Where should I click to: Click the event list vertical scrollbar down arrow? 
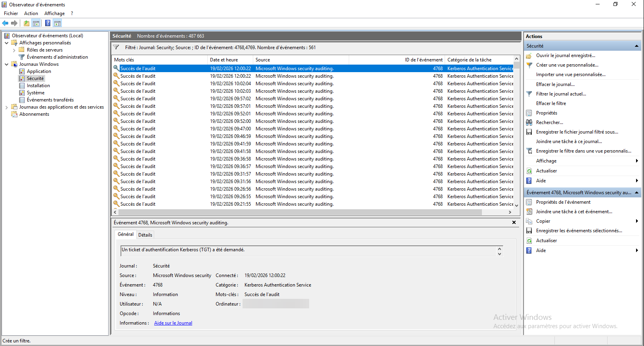[x=516, y=205]
